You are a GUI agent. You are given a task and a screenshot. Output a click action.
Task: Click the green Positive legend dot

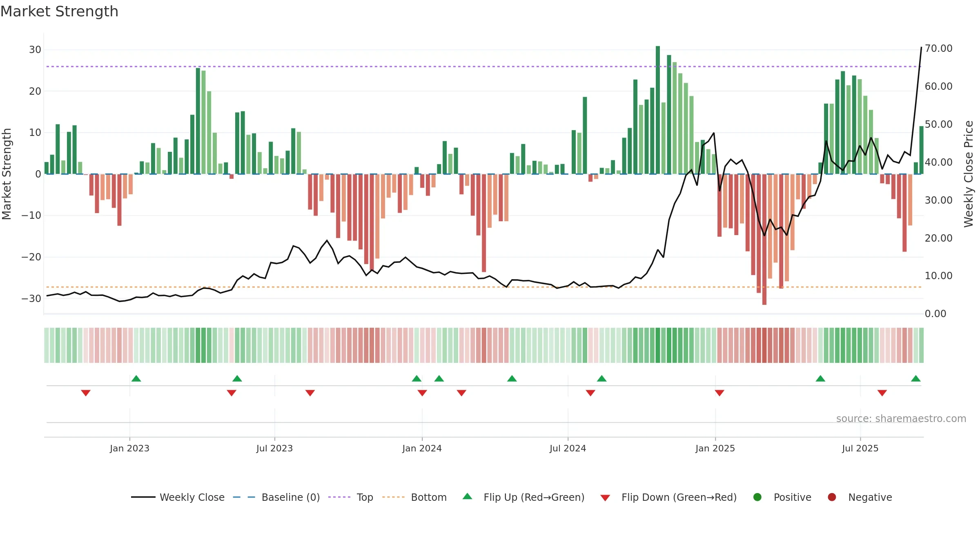click(x=757, y=497)
